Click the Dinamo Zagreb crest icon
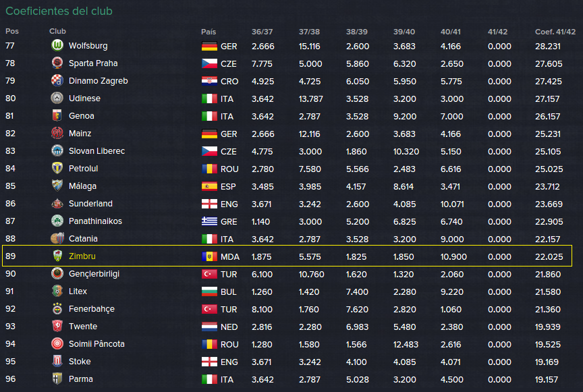The image size is (583, 392). [57, 80]
